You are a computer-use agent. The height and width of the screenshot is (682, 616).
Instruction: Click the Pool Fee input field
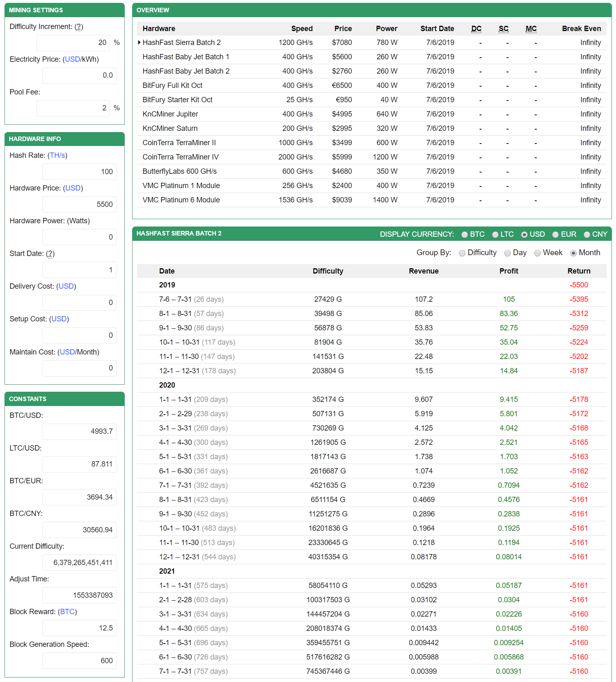(73, 108)
